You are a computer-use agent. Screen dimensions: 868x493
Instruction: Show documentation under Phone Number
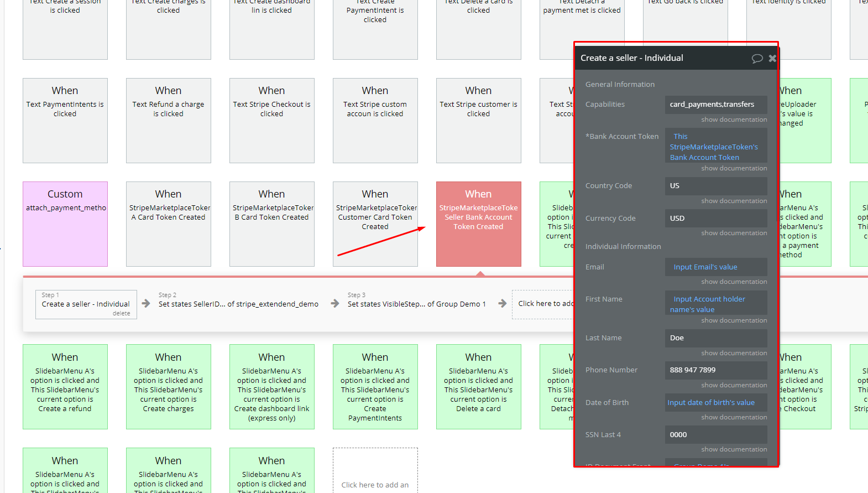coord(734,385)
